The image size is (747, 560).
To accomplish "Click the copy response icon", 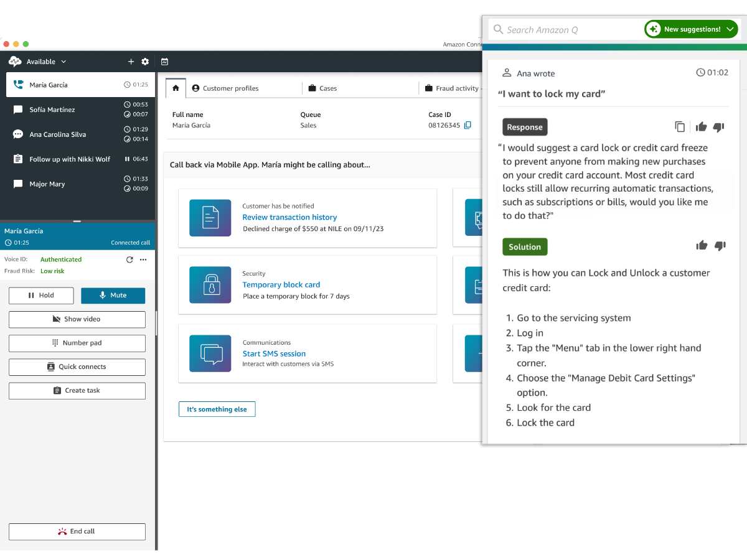I will tap(680, 127).
